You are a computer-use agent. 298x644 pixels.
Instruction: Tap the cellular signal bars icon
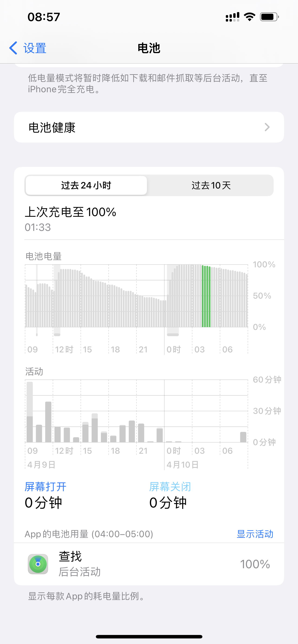pyautogui.click(x=232, y=17)
